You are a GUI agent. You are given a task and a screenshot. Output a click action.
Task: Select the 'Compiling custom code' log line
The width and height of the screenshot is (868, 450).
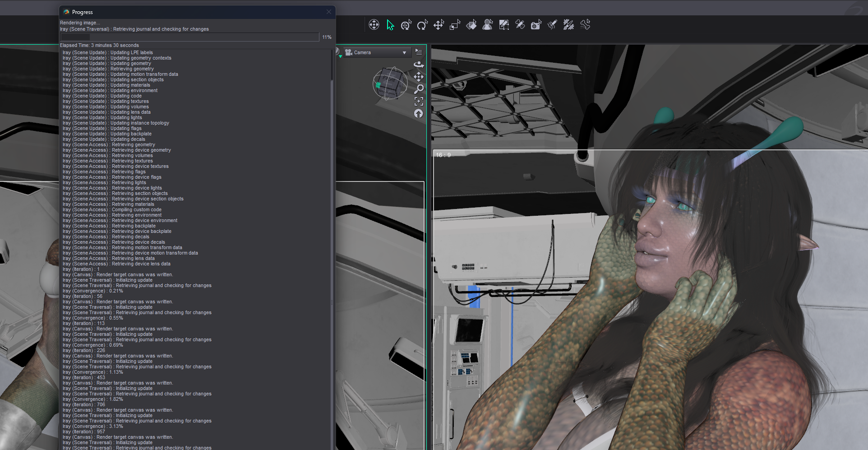pos(112,209)
